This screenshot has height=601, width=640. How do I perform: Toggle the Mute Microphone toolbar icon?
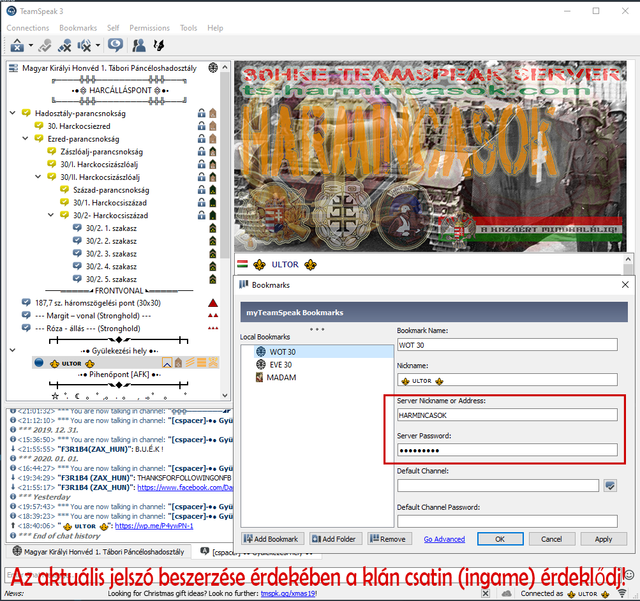64,45
